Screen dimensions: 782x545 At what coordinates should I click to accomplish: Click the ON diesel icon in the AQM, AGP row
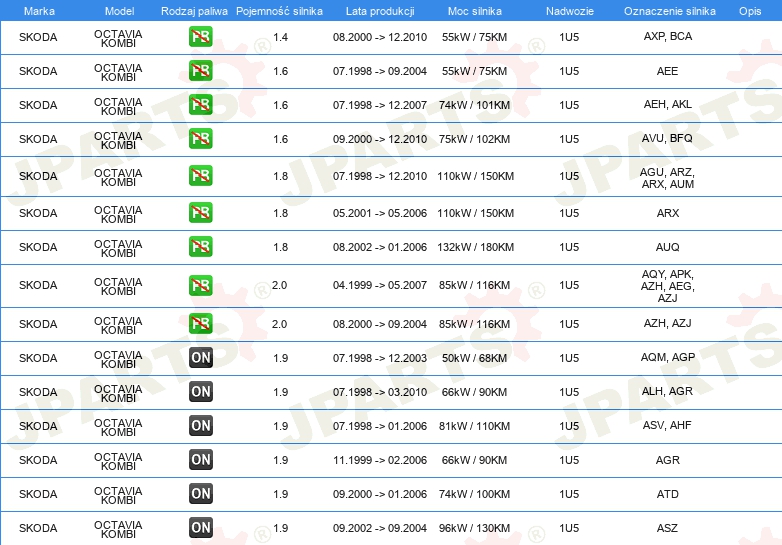pos(200,358)
